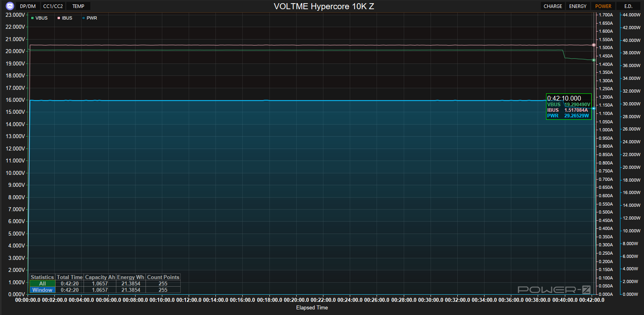This screenshot has width=644, height=315.
Task: Click the Energy Wh column header
Action: pyautogui.click(x=131, y=277)
